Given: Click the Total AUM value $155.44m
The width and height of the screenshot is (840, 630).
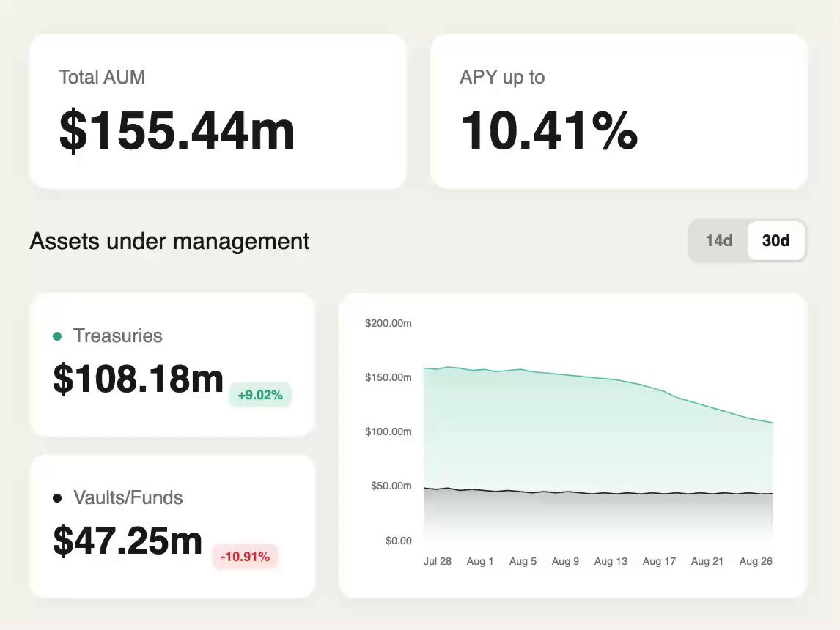Looking at the screenshot, I should (x=177, y=130).
